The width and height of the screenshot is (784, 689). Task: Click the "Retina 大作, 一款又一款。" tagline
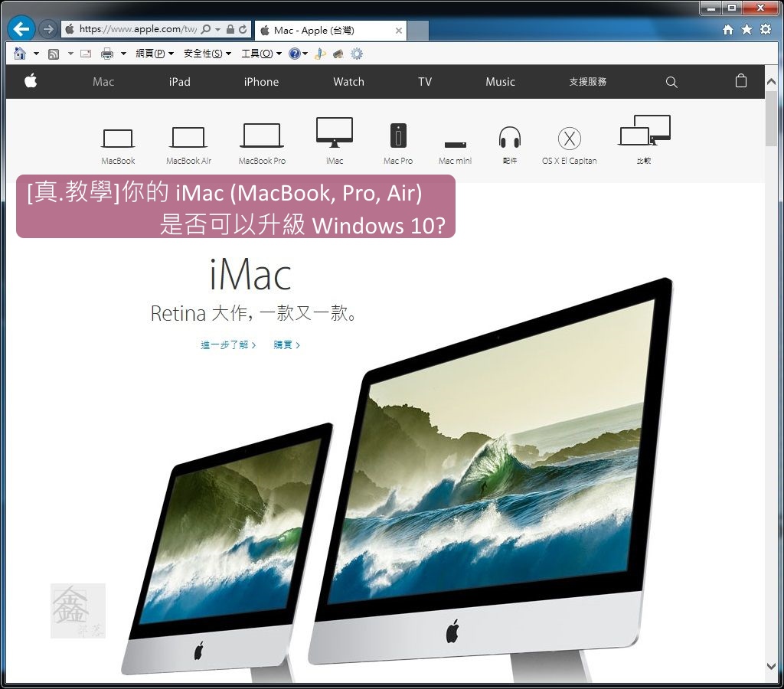tap(254, 314)
